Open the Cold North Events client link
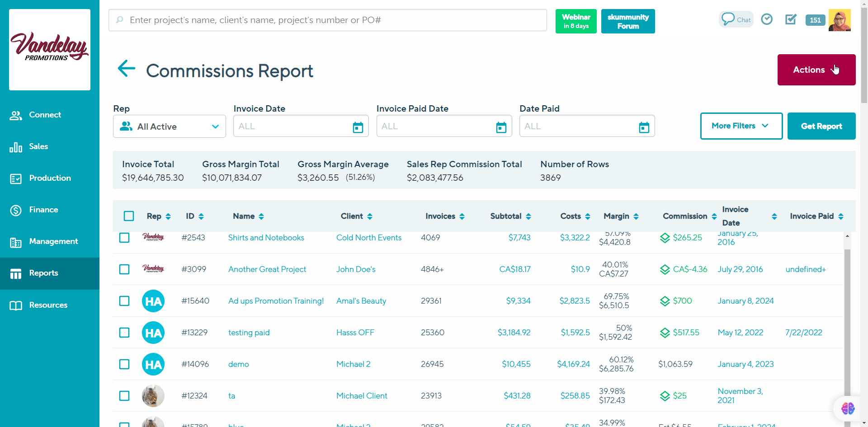The image size is (868, 427). click(368, 238)
